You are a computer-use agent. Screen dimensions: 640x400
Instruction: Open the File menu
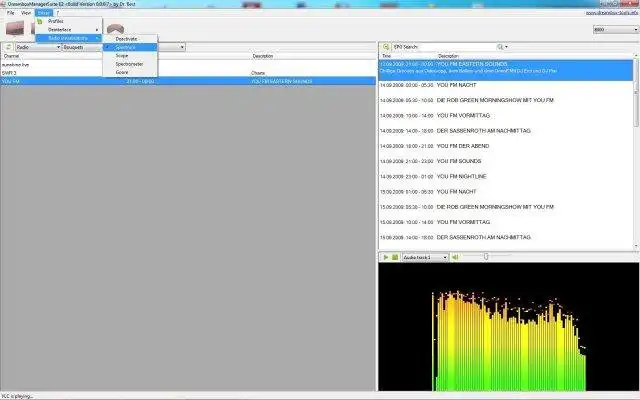[11, 13]
